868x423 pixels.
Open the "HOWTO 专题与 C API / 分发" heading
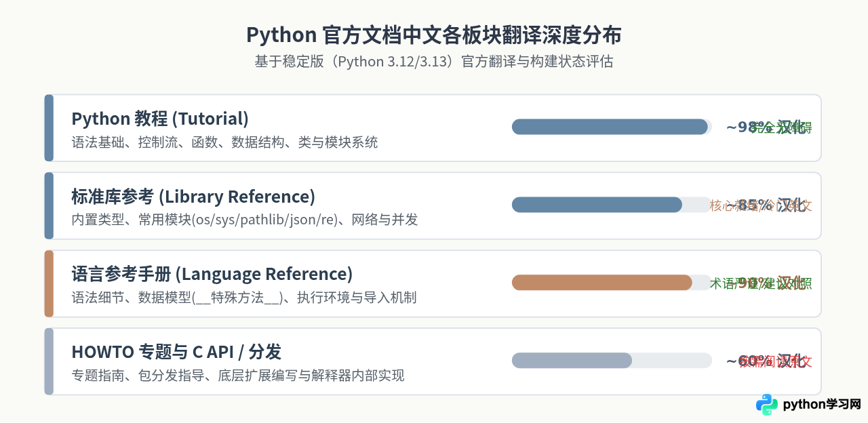click(176, 352)
